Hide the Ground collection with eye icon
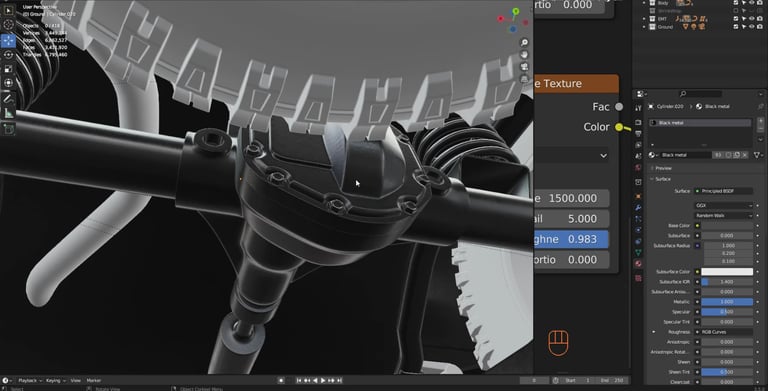768x391 pixels. [751, 26]
